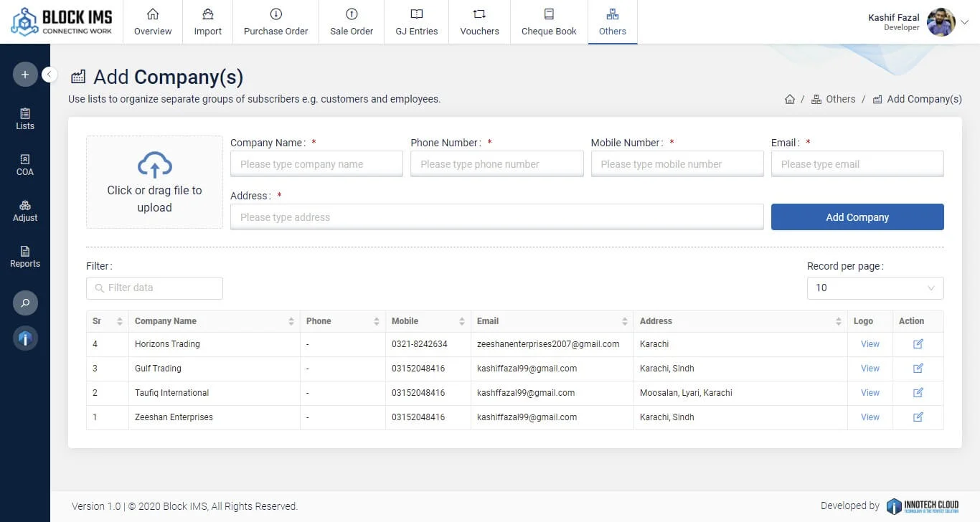
Task: Open the Reports sidebar section
Action: [25, 257]
